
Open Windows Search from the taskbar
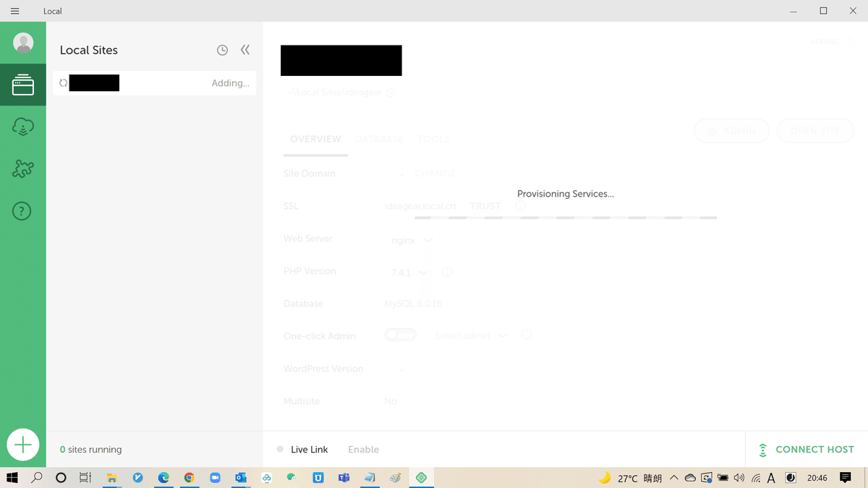[x=36, y=478]
